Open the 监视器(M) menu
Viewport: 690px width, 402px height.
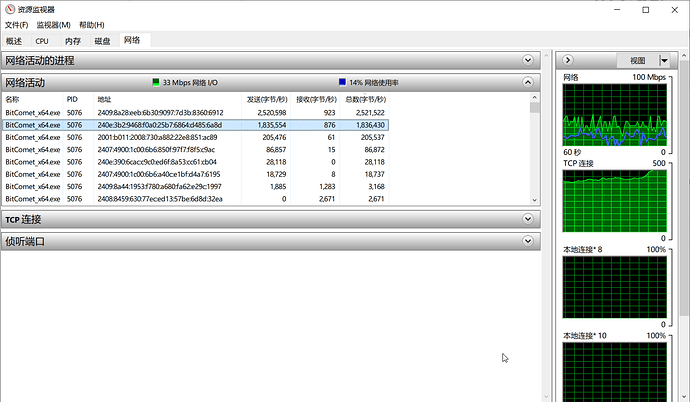(x=53, y=25)
